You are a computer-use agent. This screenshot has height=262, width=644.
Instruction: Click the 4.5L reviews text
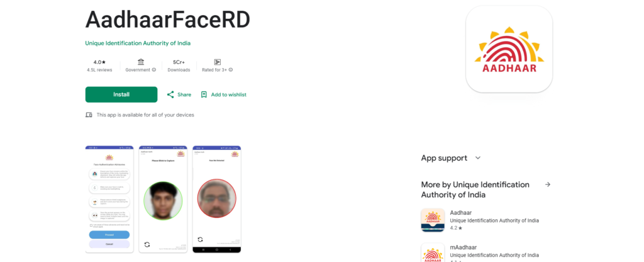pyautogui.click(x=99, y=70)
